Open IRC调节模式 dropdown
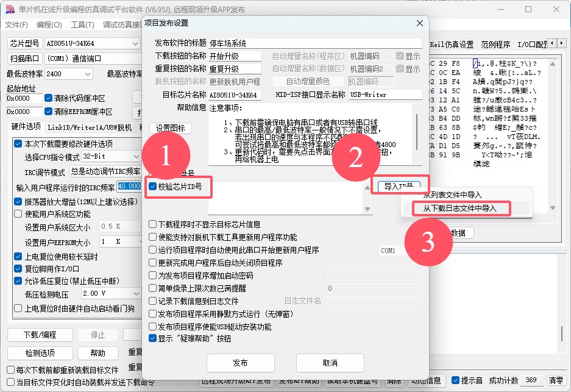Screen dimensions: 571x392 (105, 171)
